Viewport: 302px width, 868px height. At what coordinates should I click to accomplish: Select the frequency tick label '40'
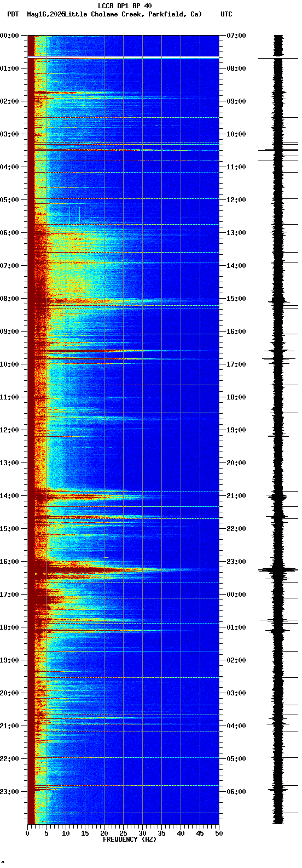[181, 833]
